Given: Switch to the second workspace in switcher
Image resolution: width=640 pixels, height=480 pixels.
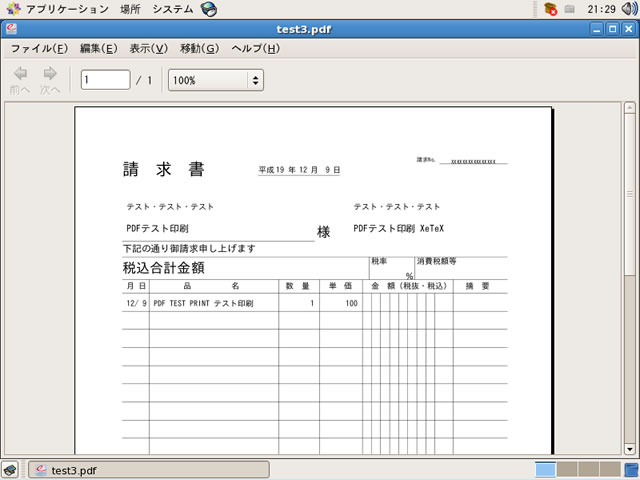Looking at the screenshot, I should point(567,470).
